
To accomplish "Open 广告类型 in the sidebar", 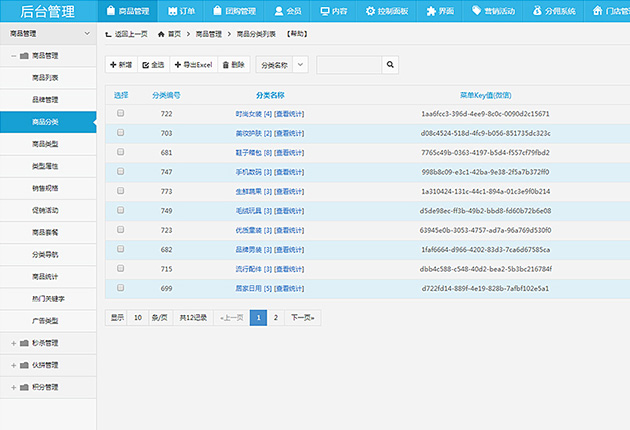I will (x=48, y=321).
